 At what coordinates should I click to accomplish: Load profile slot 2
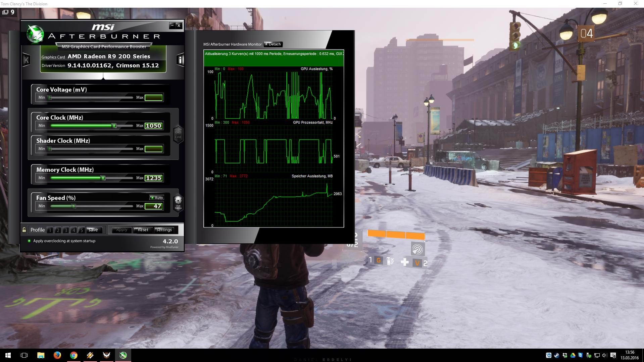pos(58,230)
